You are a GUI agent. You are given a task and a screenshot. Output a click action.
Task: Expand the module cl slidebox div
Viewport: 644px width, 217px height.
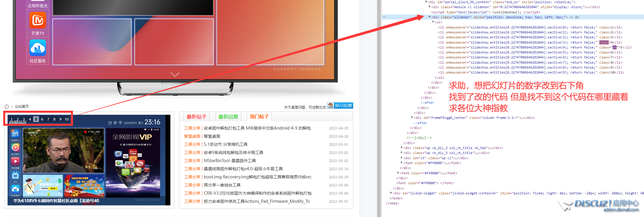(x=429, y=7)
